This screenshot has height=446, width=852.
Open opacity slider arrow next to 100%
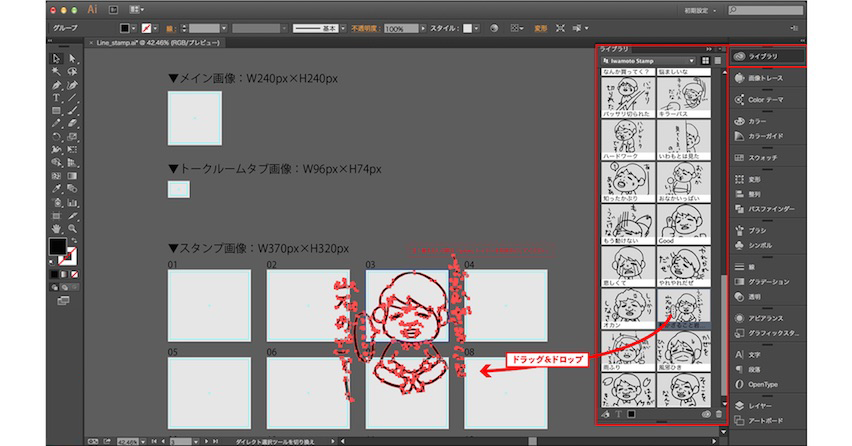423,28
